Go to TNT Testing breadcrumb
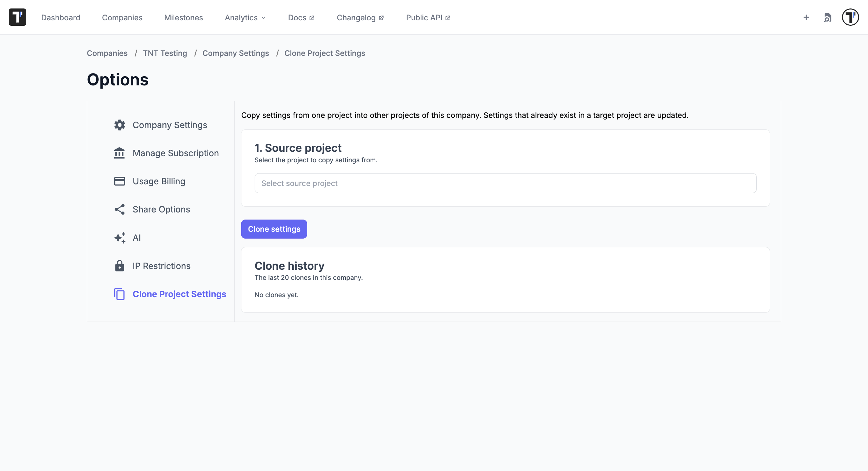 pyautogui.click(x=165, y=53)
